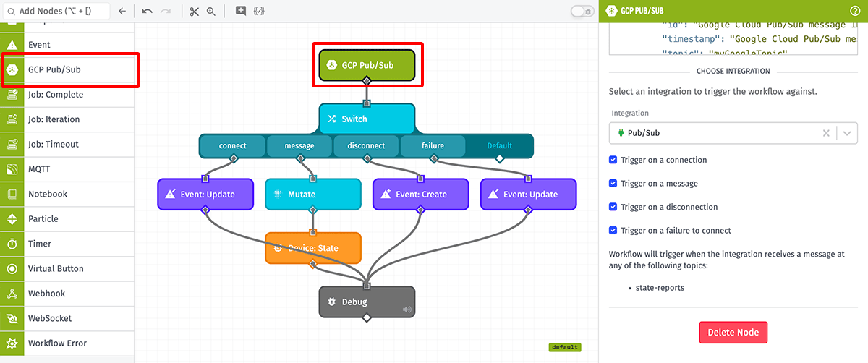Click the speaker icon on Debug node
This screenshot has height=363, width=868.
pyautogui.click(x=407, y=309)
